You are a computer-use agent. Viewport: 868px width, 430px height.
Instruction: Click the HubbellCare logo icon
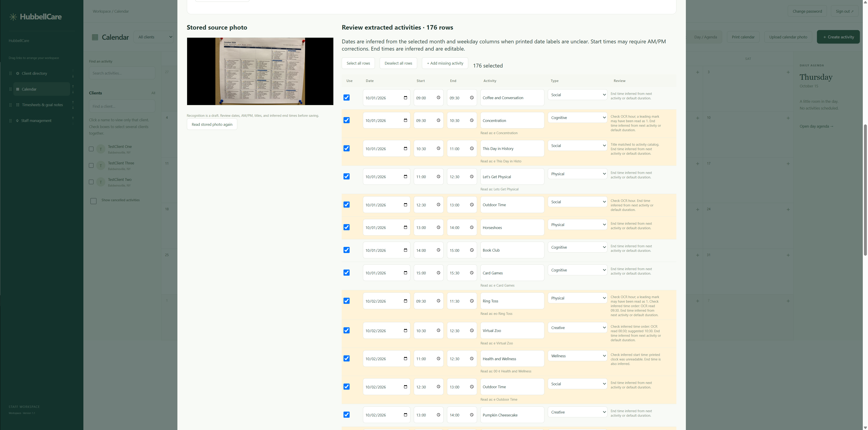point(13,17)
